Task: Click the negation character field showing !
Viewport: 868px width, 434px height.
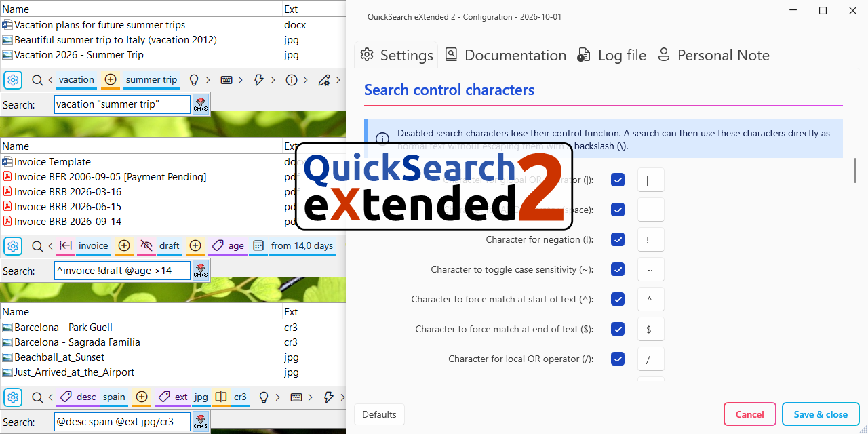Action: coord(650,240)
